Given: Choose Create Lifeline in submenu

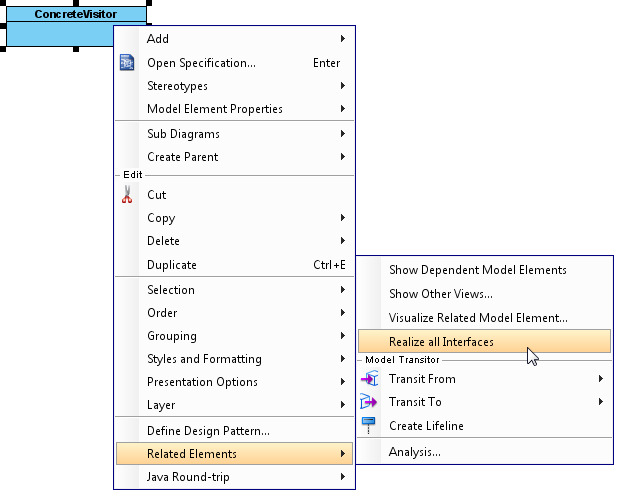Looking at the screenshot, I should pos(484,425).
